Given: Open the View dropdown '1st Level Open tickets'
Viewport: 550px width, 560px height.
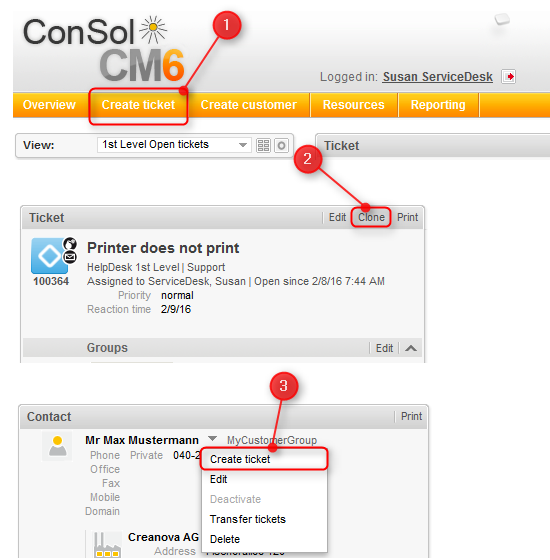Looking at the screenshot, I should pos(174,145).
